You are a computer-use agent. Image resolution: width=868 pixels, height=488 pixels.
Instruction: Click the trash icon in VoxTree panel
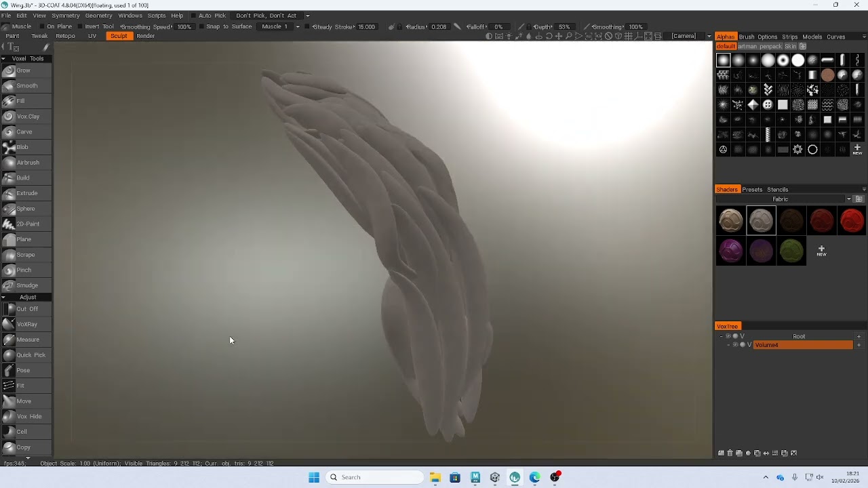(x=730, y=453)
